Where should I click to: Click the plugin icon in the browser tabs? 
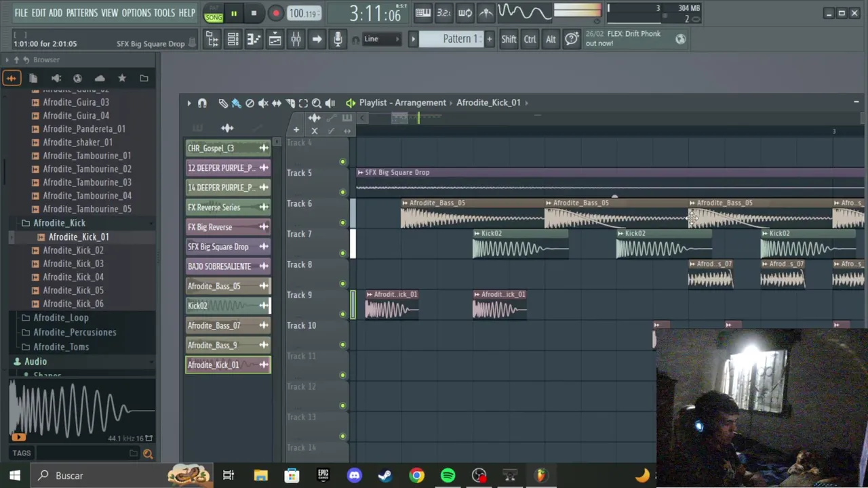[x=56, y=79]
